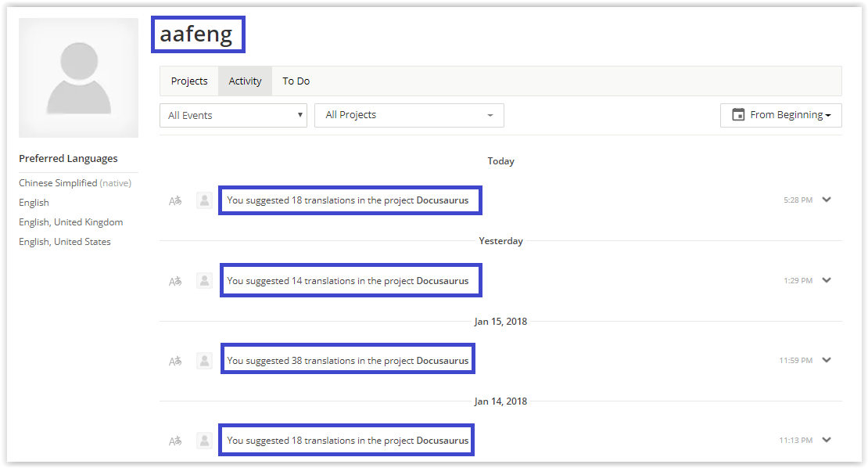Select plain English in Preferred Languages

coord(34,203)
